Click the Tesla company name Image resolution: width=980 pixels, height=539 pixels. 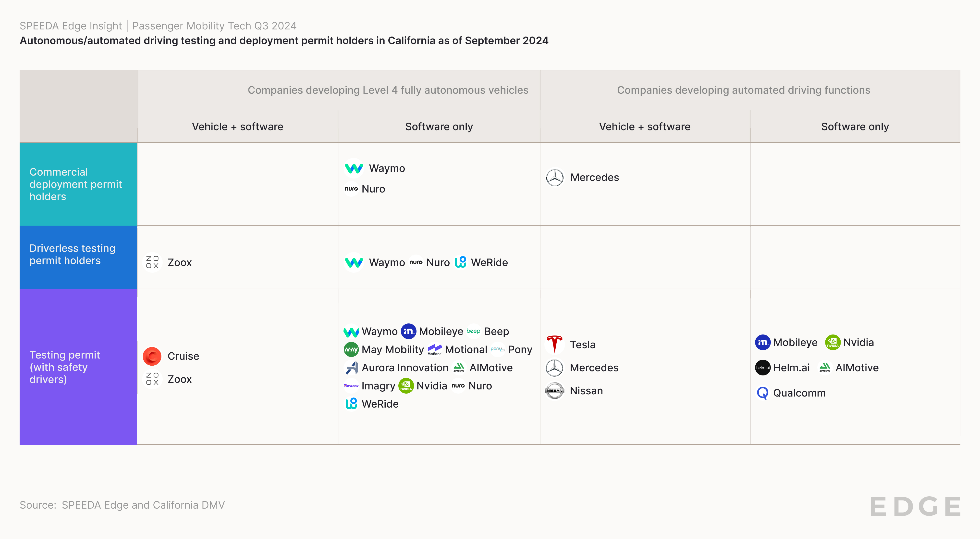pos(582,345)
